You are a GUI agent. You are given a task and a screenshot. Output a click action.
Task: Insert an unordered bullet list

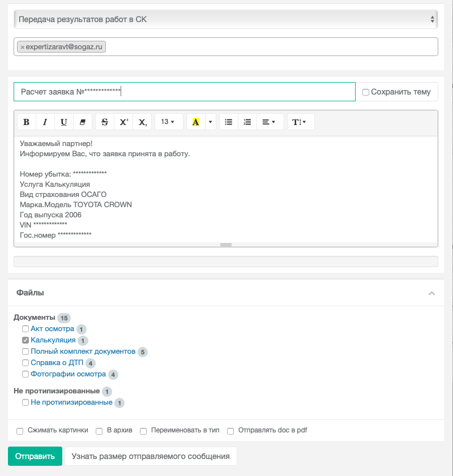[229, 122]
